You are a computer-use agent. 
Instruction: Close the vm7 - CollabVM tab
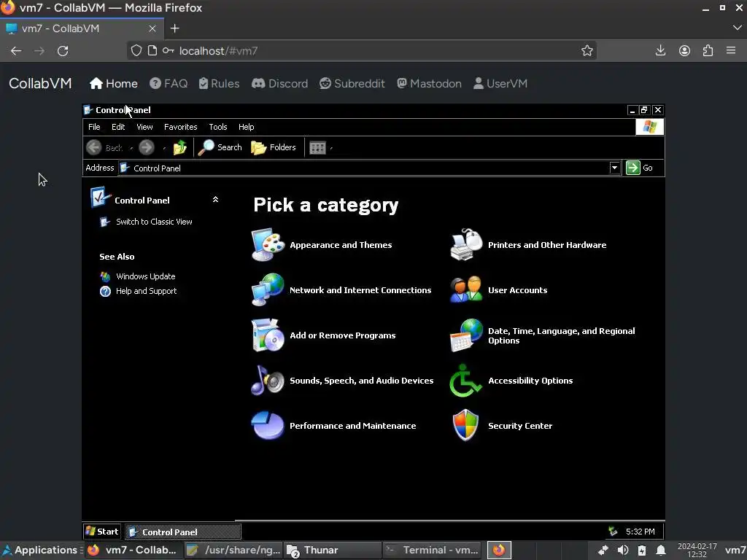(x=152, y=28)
